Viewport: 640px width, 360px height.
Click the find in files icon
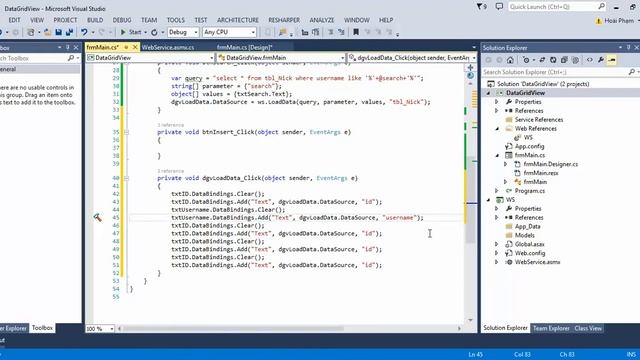pos(282,32)
